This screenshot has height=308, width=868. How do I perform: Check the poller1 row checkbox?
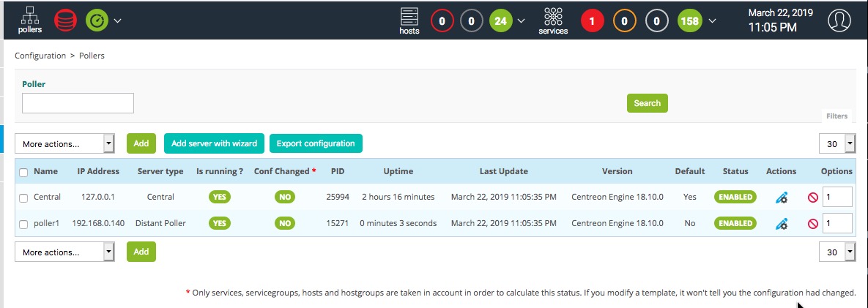tap(23, 224)
